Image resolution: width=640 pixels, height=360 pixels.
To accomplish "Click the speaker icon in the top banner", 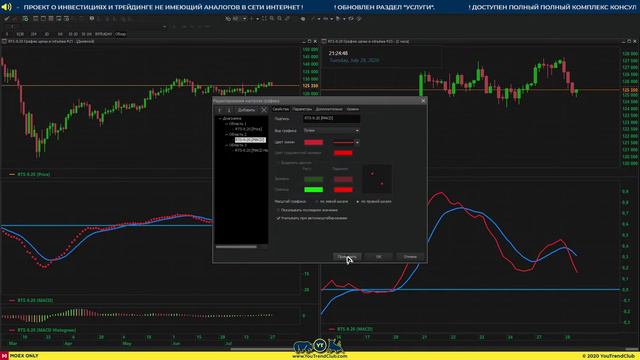I will point(7,7).
